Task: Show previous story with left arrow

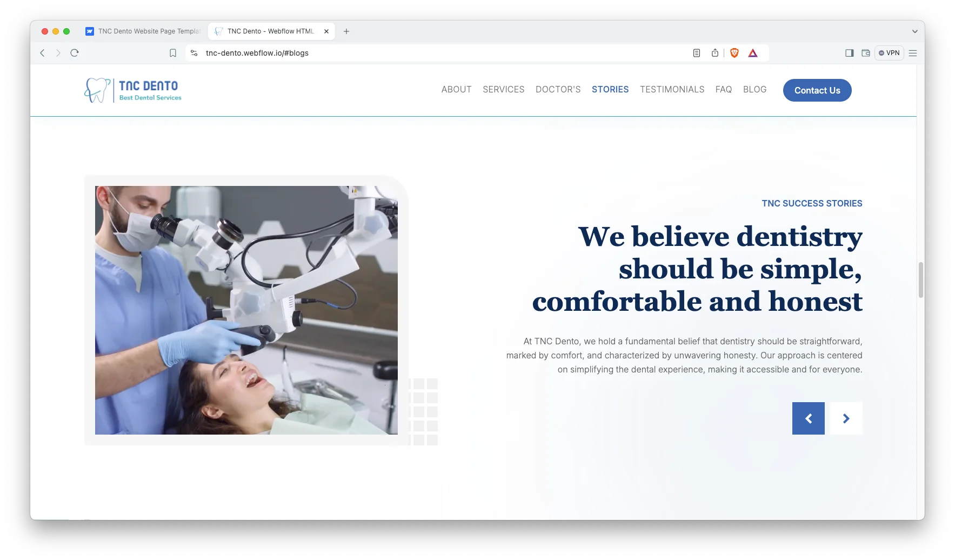Action: [x=808, y=418]
